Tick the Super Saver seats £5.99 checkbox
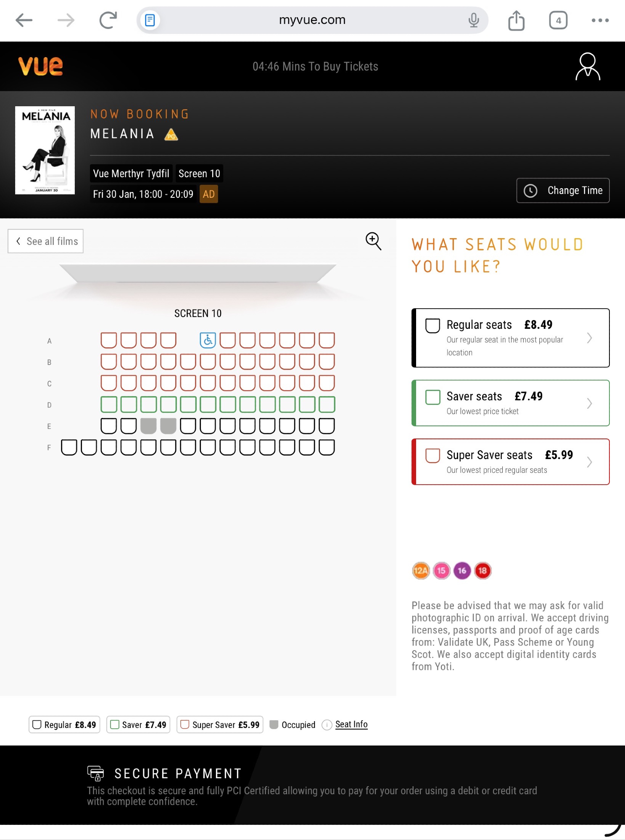The width and height of the screenshot is (625, 840). click(x=432, y=456)
